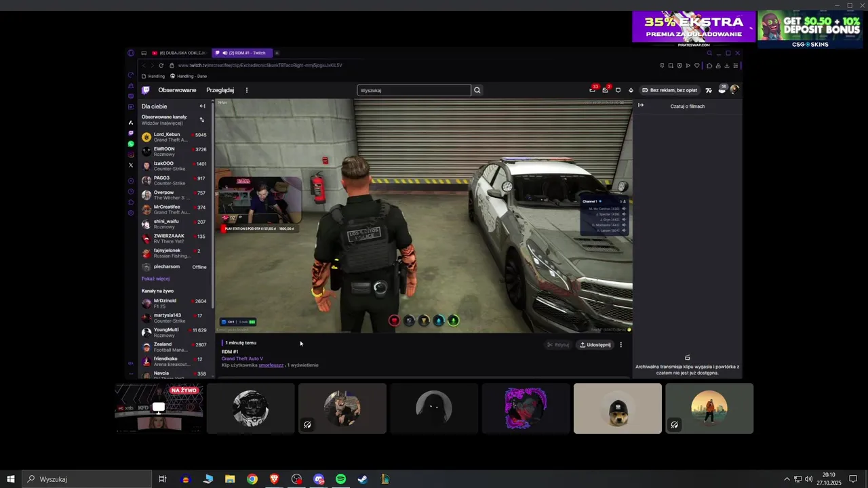Open the Lord_Kebun channel

coord(175,137)
